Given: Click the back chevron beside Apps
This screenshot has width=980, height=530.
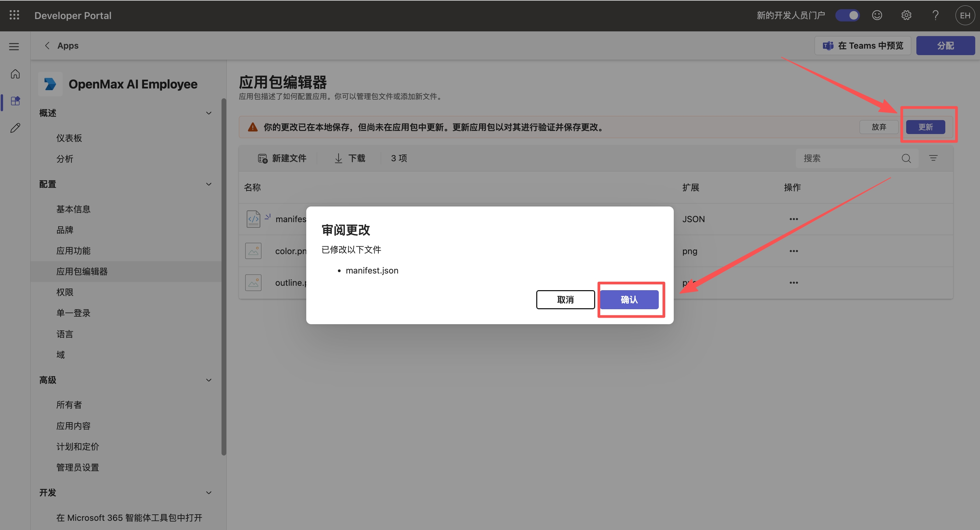Looking at the screenshot, I should coord(47,46).
